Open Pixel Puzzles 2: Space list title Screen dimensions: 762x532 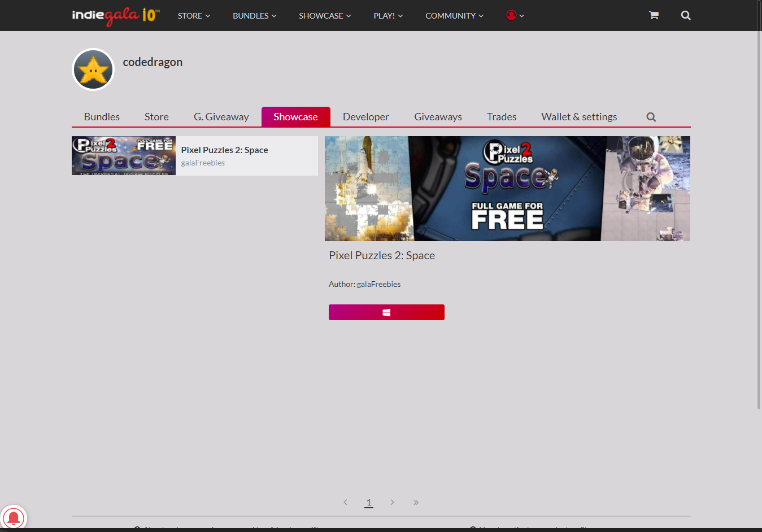(224, 150)
